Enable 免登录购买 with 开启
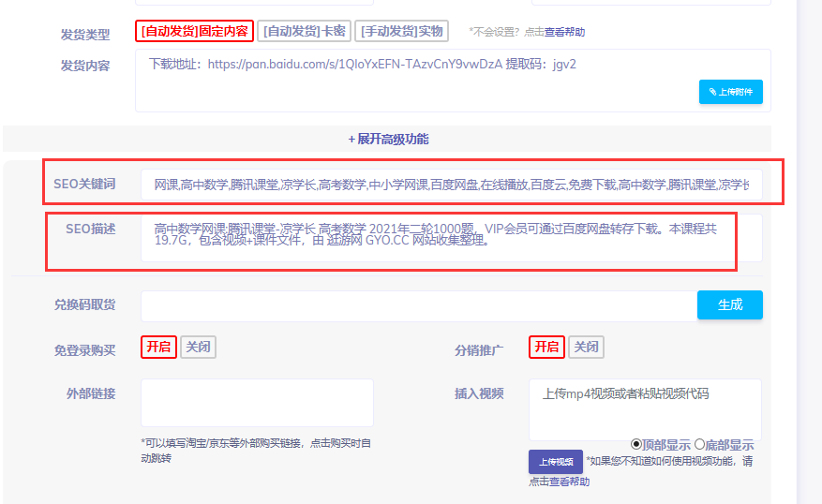 pos(158,347)
